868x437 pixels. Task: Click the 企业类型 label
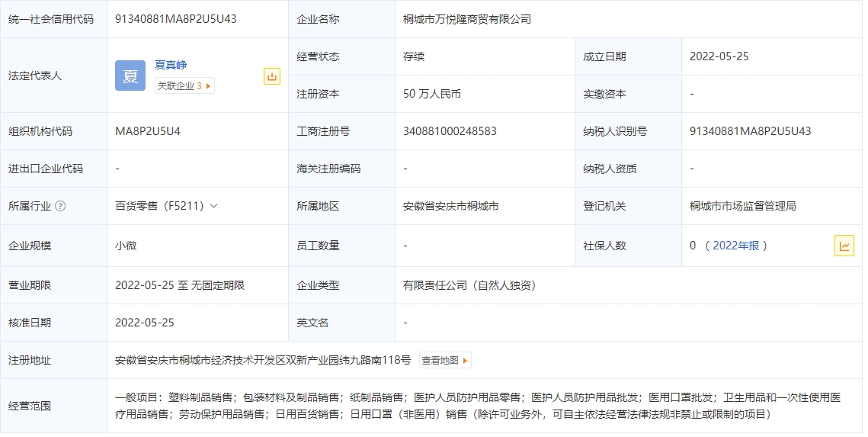(318, 285)
